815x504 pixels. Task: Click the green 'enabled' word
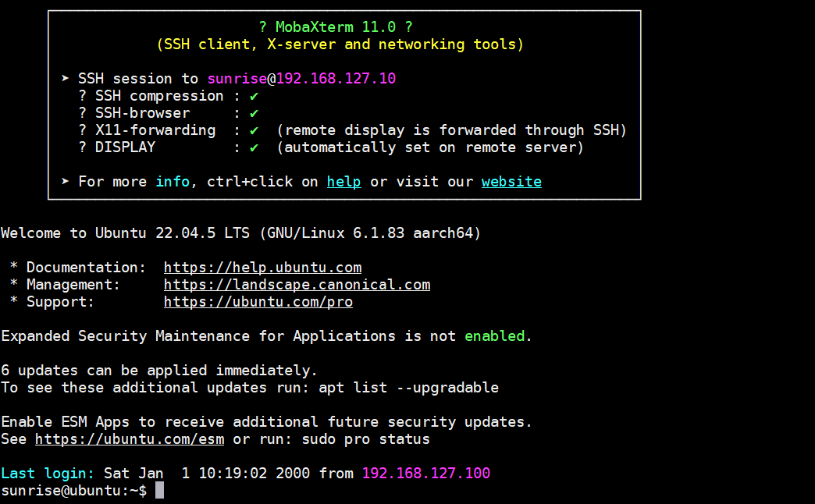coord(495,336)
